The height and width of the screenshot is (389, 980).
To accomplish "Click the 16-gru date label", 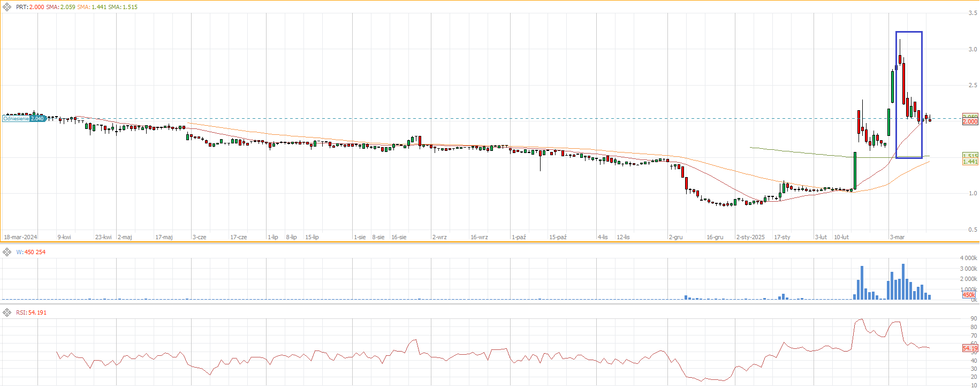I will pos(715,237).
